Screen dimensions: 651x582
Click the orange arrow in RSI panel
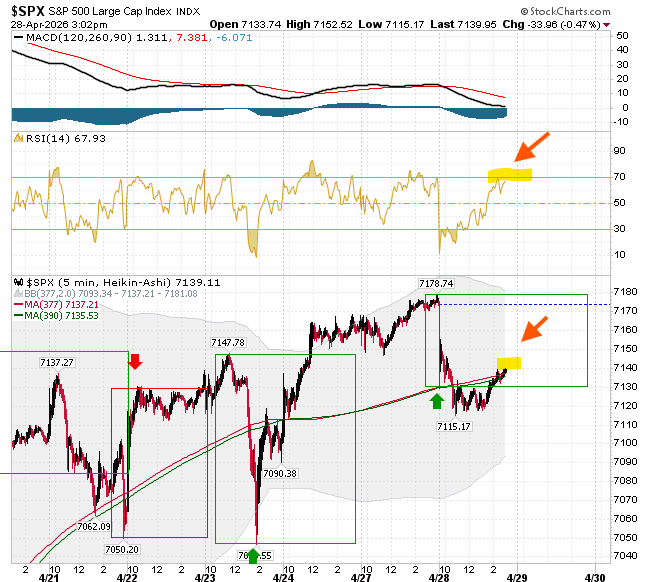[x=532, y=147]
